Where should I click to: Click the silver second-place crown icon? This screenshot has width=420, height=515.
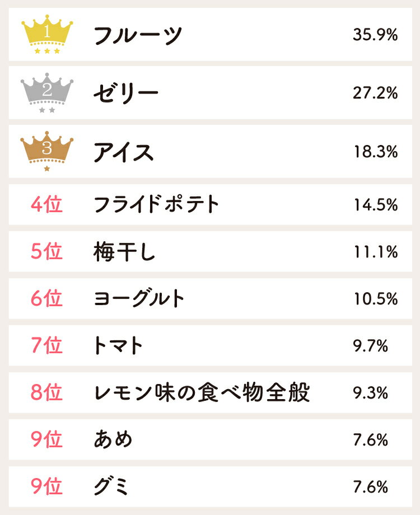coord(47,92)
